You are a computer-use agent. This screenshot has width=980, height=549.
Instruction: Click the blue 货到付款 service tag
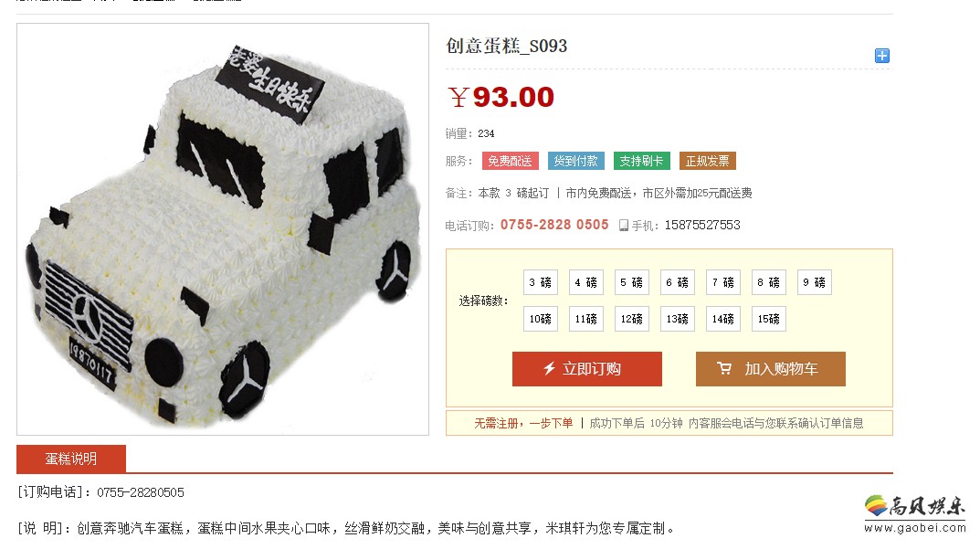click(x=575, y=162)
